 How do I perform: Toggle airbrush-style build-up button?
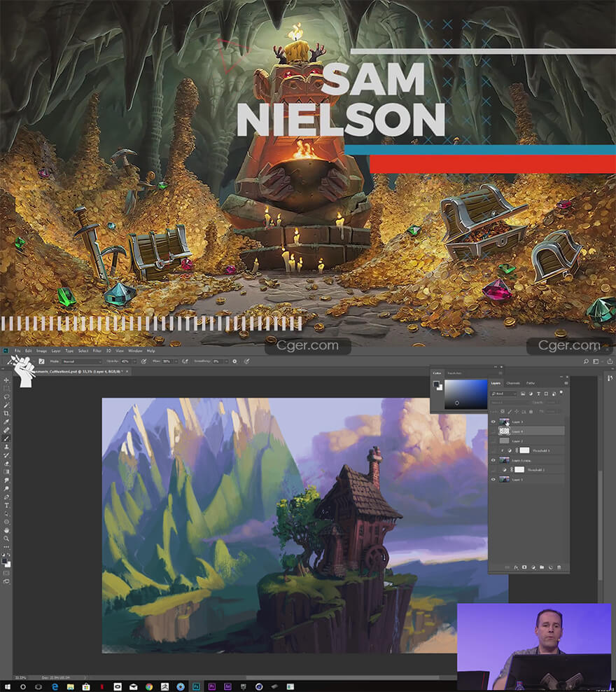point(185,361)
